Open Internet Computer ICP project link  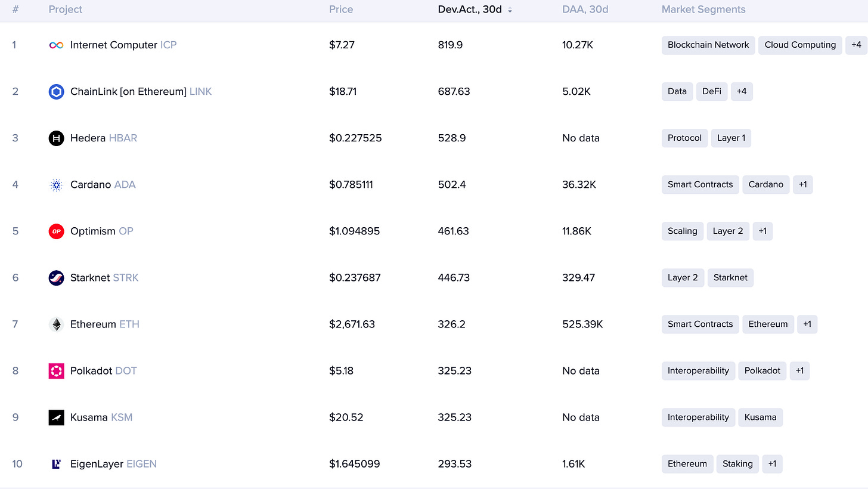[x=123, y=45]
